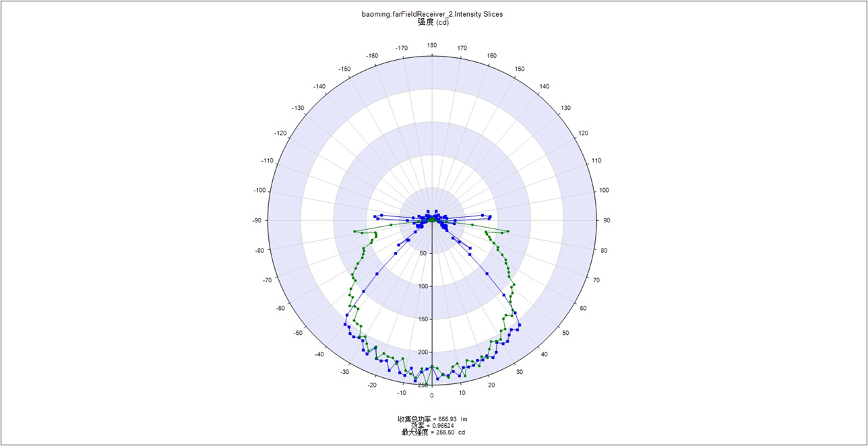This screenshot has width=868, height=446.
Task: Click the '180' angle label at top
Action: pos(431,45)
